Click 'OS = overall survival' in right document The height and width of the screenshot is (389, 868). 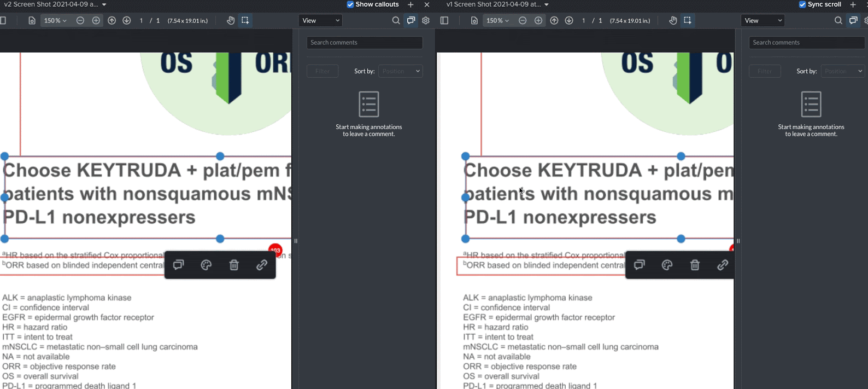[501, 376]
